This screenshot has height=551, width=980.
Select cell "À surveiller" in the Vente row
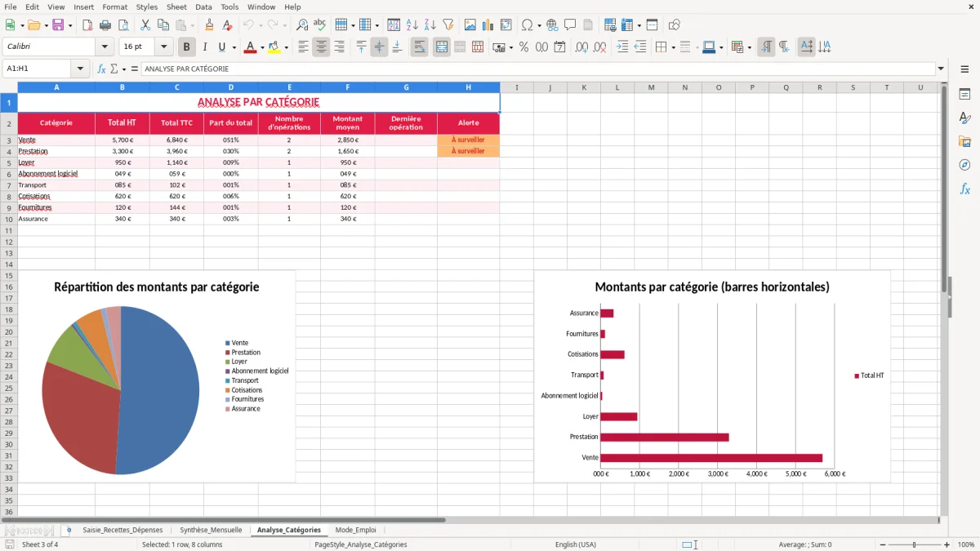(x=468, y=140)
